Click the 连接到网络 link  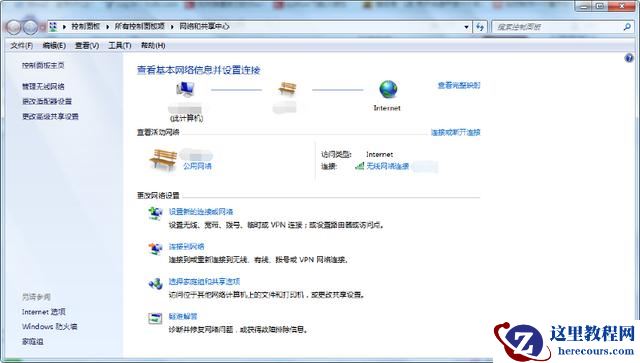[187, 247]
